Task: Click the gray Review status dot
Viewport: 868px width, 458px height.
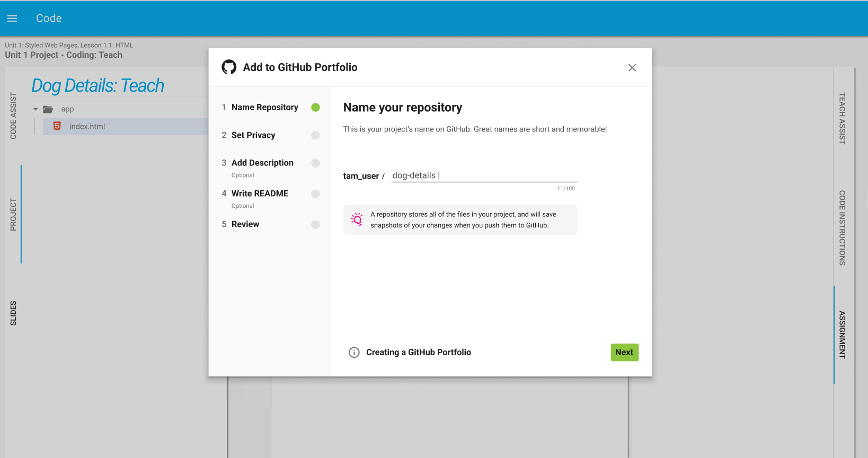Action: (x=316, y=225)
